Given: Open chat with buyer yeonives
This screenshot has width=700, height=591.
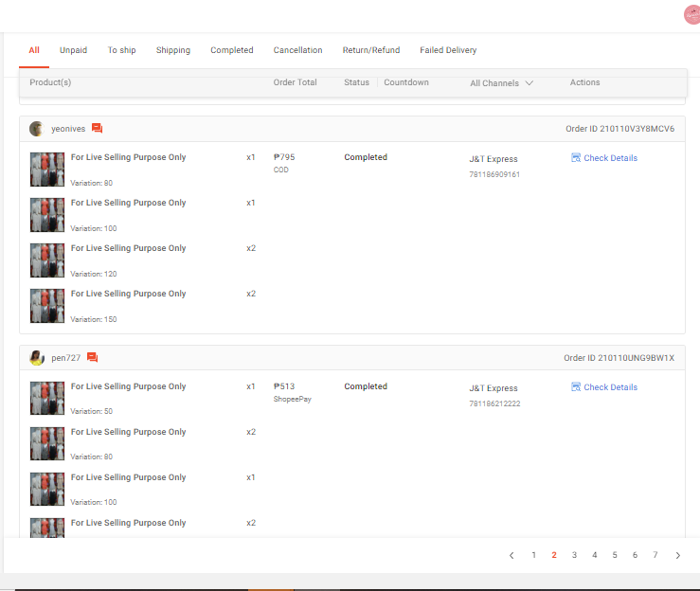Looking at the screenshot, I should [x=97, y=129].
